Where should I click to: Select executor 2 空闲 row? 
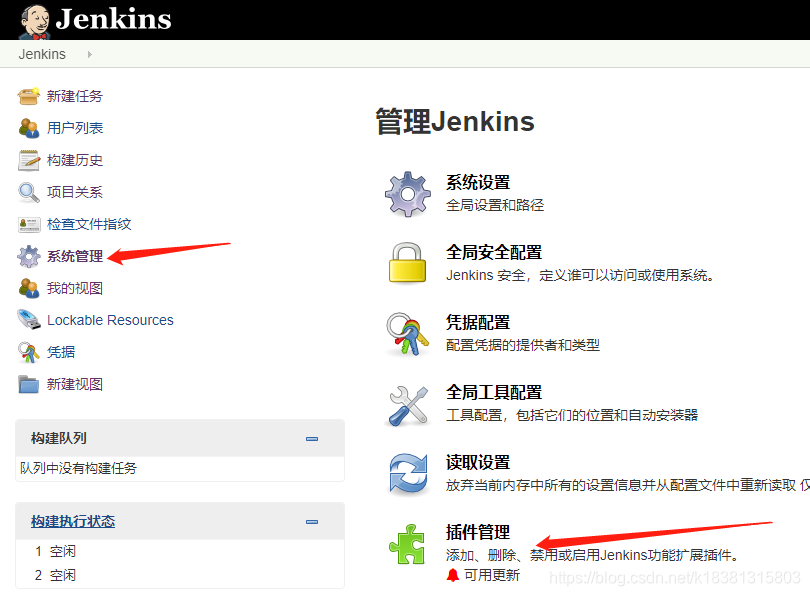pos(180,575)
